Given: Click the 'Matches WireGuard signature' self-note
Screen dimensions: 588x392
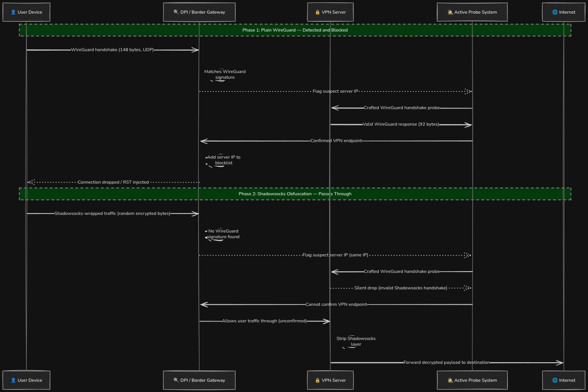Looking at the screenshot, I should [x=225, y=74].
